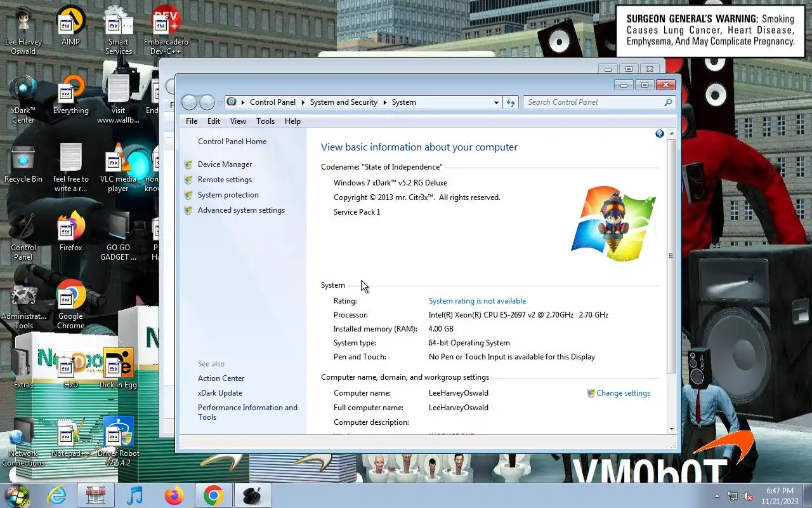Open the Everything search desktop icon

click(70, 95)
